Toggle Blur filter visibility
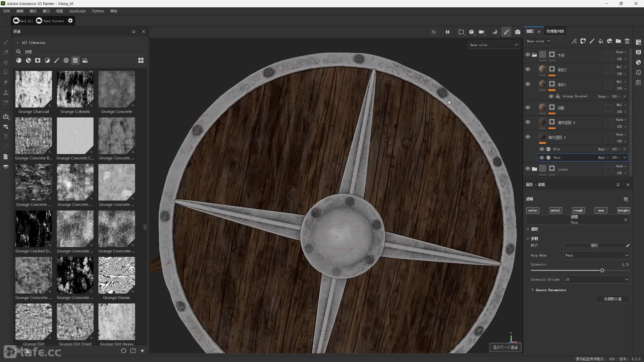Viewport: 644px width, 362px height. 542,149
